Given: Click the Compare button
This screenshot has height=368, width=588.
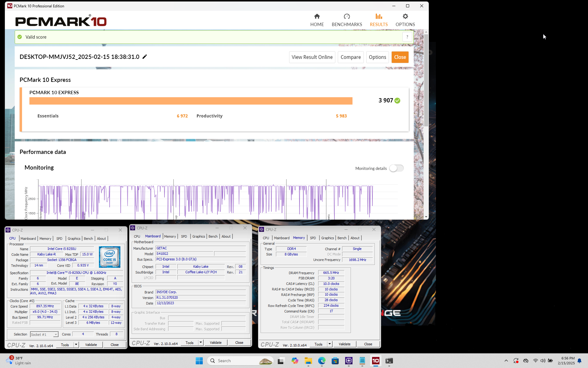Looking at the screenshot, I should click(351, 57).
